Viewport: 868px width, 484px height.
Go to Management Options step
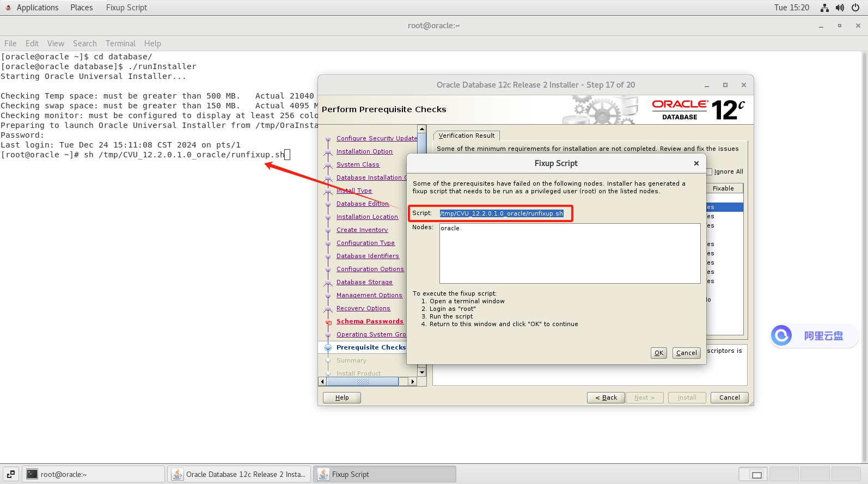point(369,295)
